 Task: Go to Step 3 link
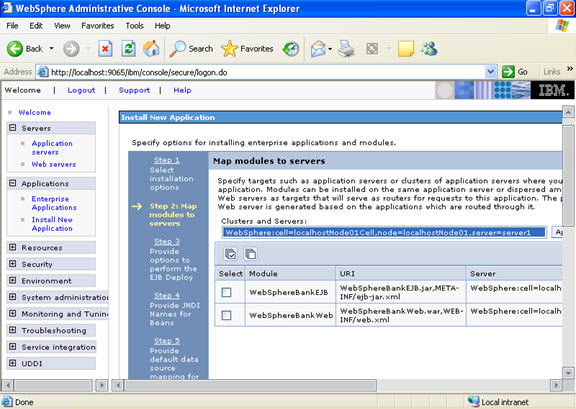167,241
